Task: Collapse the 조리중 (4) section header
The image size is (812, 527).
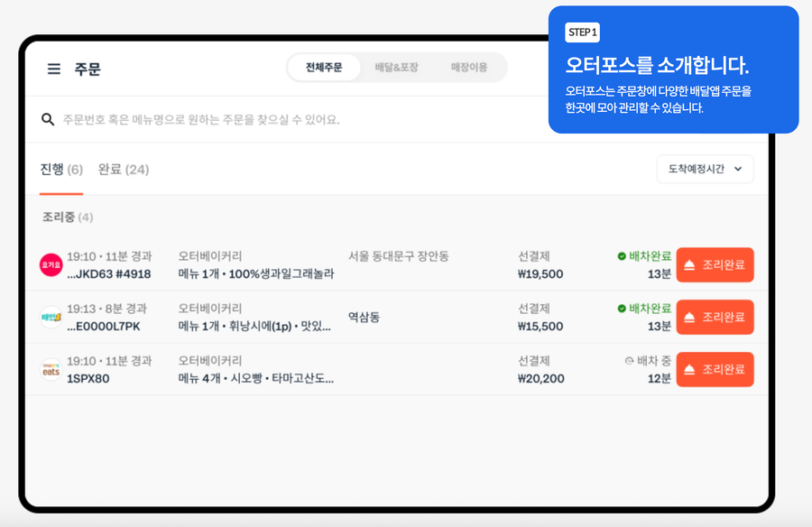Action: [x=68, y=217]
